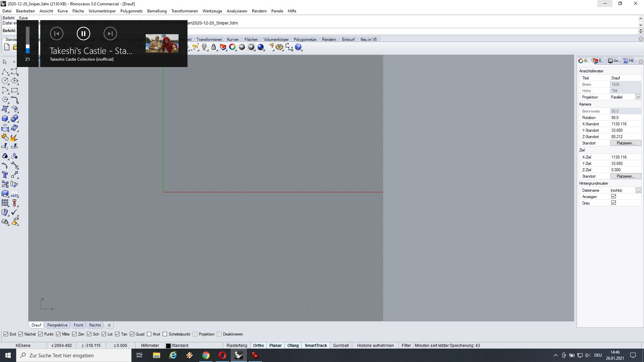This screenshot has height=362, width=644.
Task: Select the Rectangle tool
Action: (14, 90)
